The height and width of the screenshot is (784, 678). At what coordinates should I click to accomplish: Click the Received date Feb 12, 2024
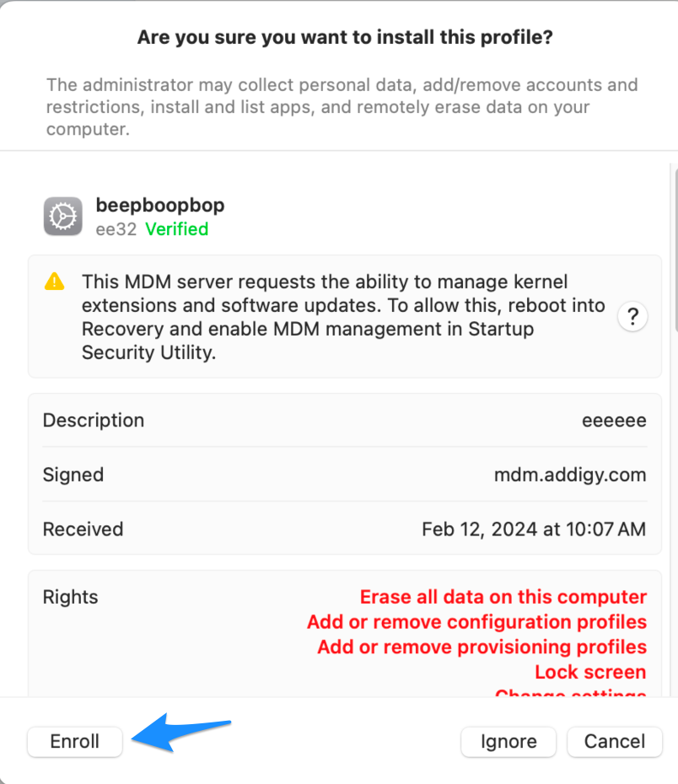point(534,529)
